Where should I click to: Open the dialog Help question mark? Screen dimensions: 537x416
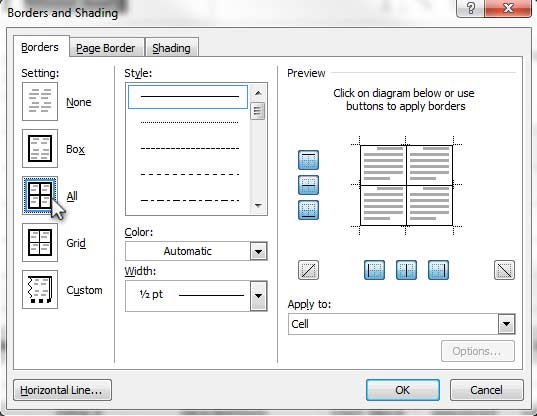click(471, 8)
